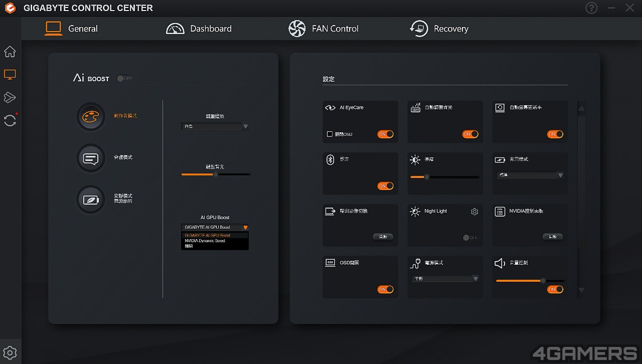Image resolution: width=642 pixels, height=364 pixels.
Task: Toggle the volume control ON switch
Action: pyautogui.click(x=555, y=289)
